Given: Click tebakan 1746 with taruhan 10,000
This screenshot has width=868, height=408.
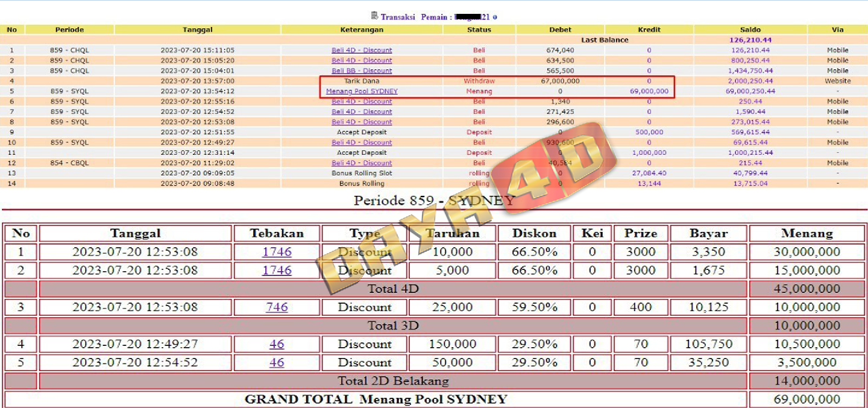Looking at the screenshot, I should (x=277, y=252).
